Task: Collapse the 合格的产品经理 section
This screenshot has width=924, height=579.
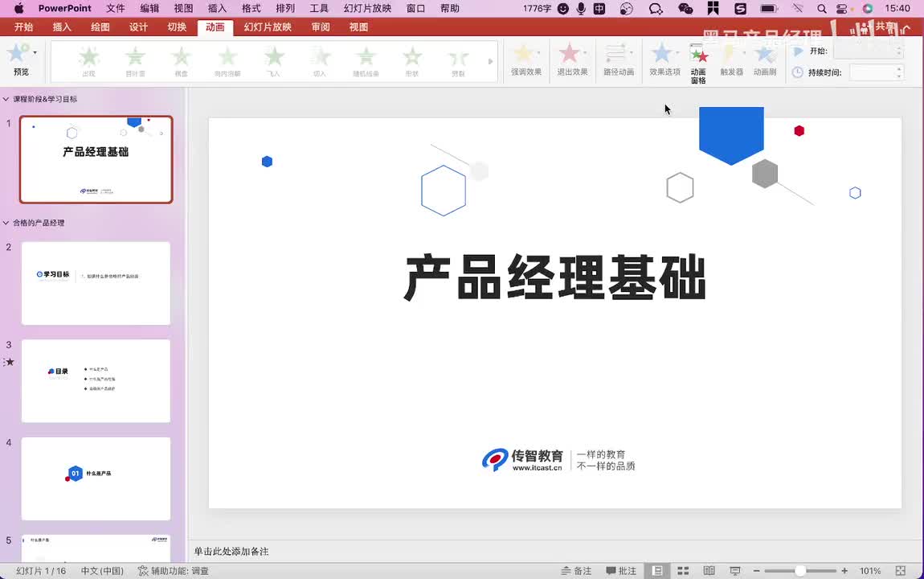Action: pyautogui.click(x=6, y=223)
